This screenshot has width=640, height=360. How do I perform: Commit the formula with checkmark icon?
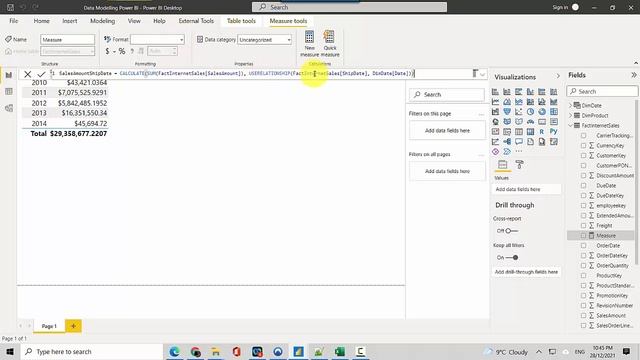tap(41, 74)
